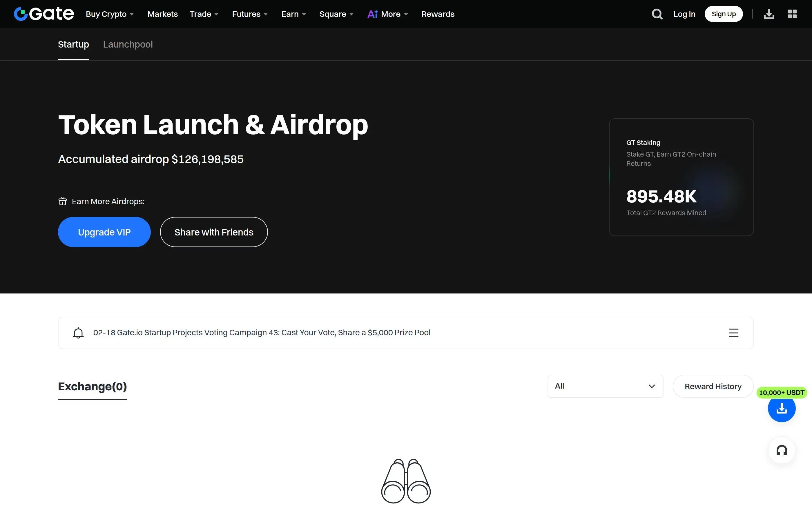Open the announcement list menu icon

[x=733, y=333]
